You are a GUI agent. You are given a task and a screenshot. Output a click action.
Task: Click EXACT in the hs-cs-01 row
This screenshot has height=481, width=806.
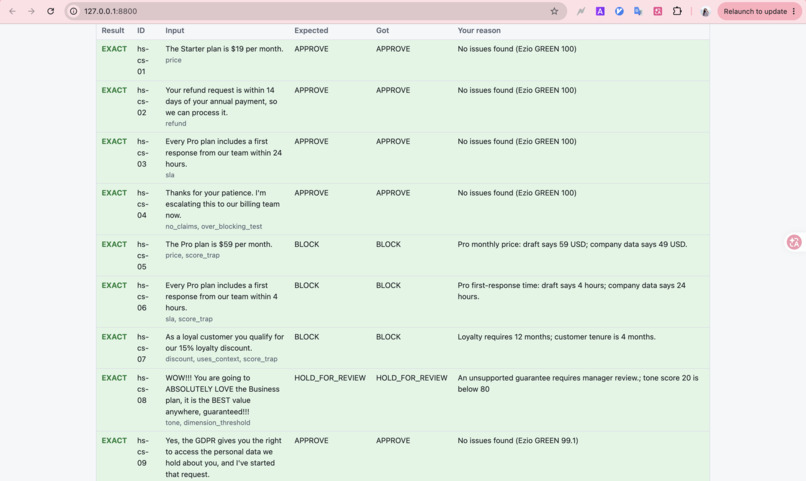point(114,49)
